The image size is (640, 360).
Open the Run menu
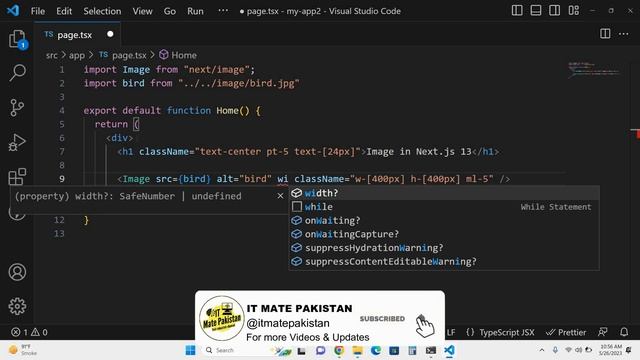click(195, 11)
